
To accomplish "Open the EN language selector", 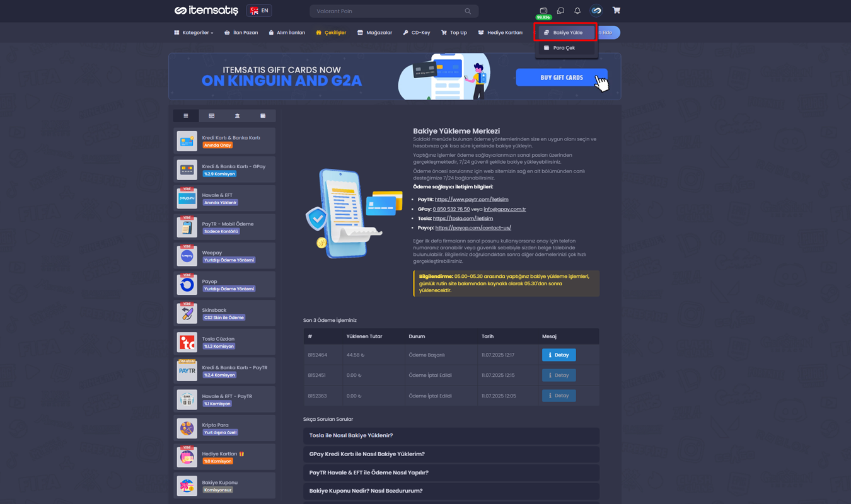I will pos(259,11).
